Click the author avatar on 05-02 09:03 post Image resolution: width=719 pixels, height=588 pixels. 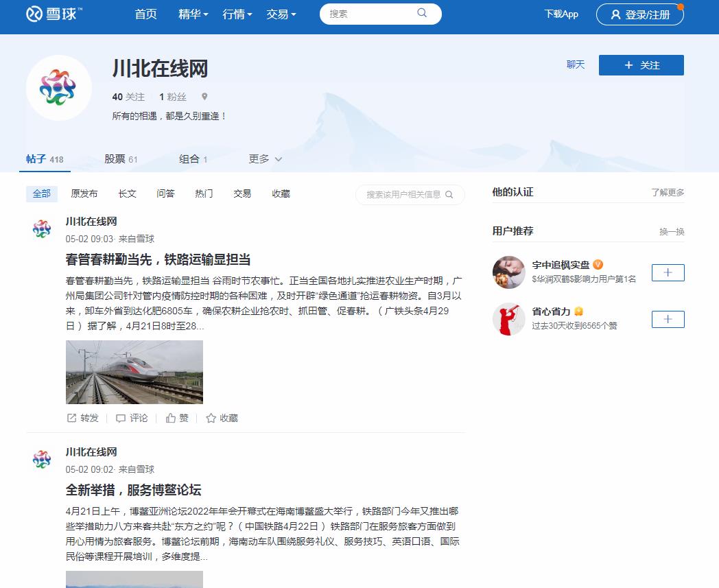(42, 229)
